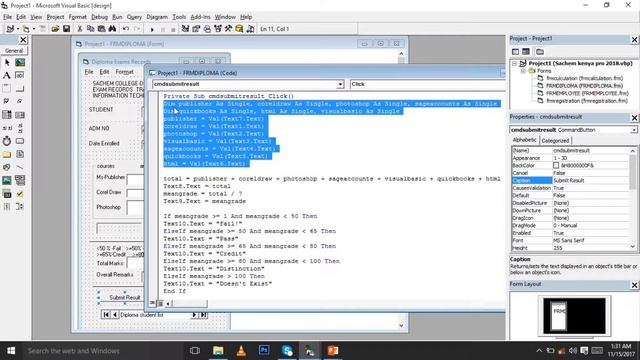The height and width of the screenshot is (360, 640).
Task: Switch to the Categorized properties tab
Action: 555,140
